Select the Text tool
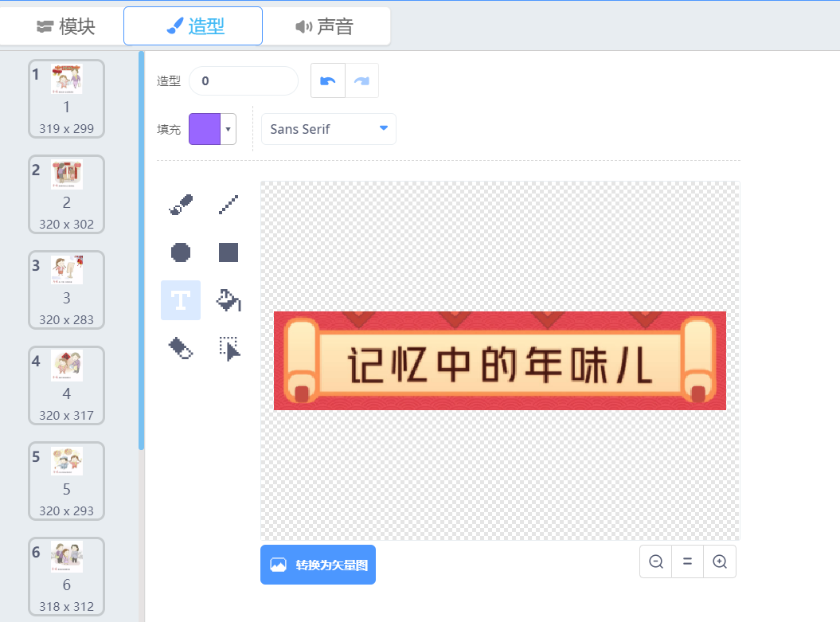 tap(181, 300)
